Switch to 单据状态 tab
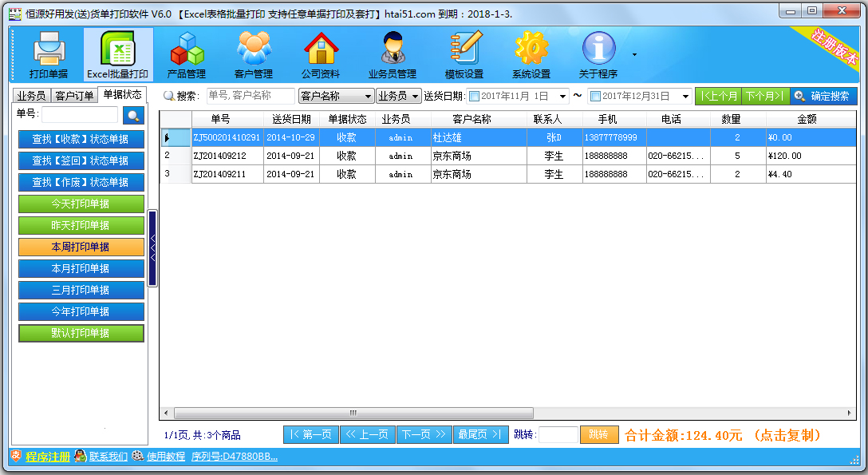Screen dimensions: 868x475 [122, 94]
